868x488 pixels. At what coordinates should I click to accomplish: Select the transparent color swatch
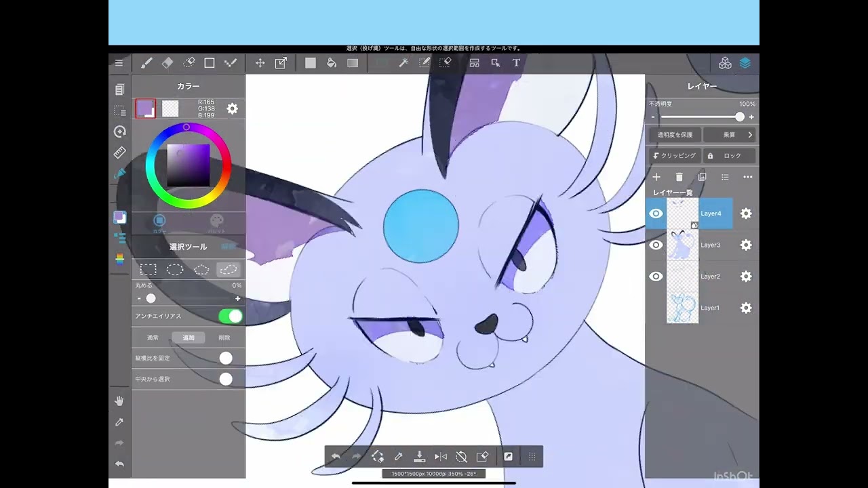point(170,108)
